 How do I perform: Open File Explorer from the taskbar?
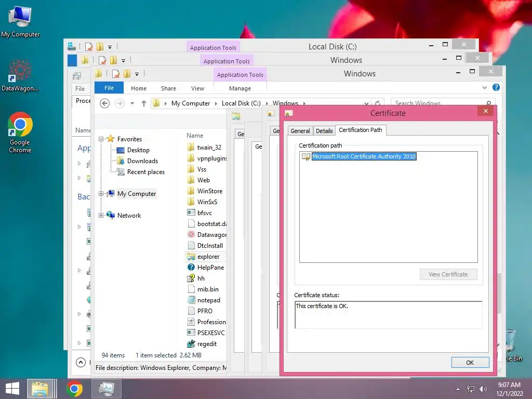pos(40,389)
